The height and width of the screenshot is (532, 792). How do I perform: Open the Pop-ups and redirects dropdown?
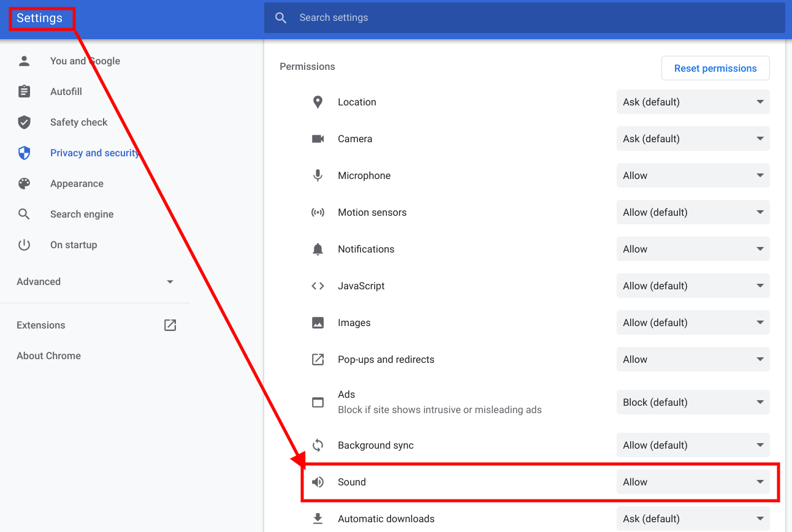(x=693, y=359)
